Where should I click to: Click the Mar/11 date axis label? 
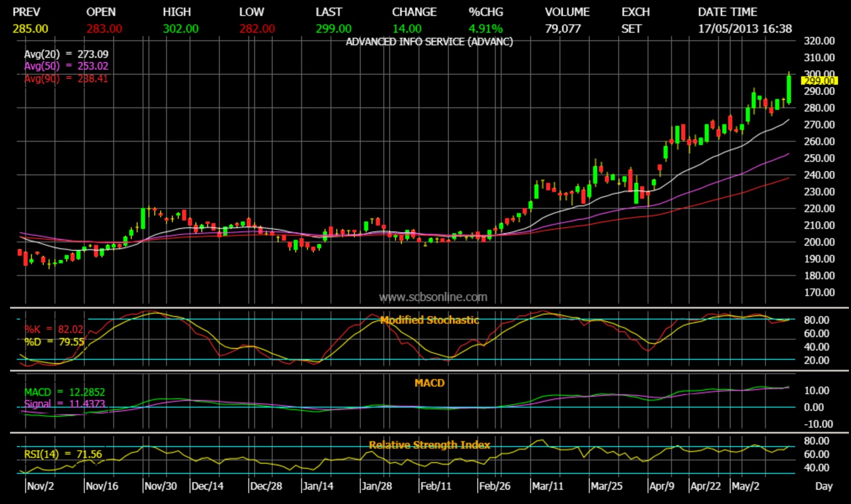(548, 486)
